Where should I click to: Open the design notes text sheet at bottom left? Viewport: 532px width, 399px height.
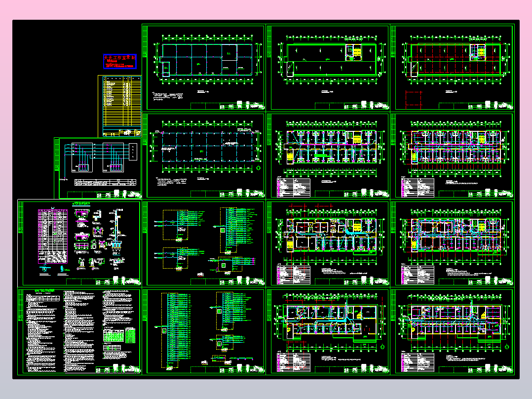tap(79, 331)
